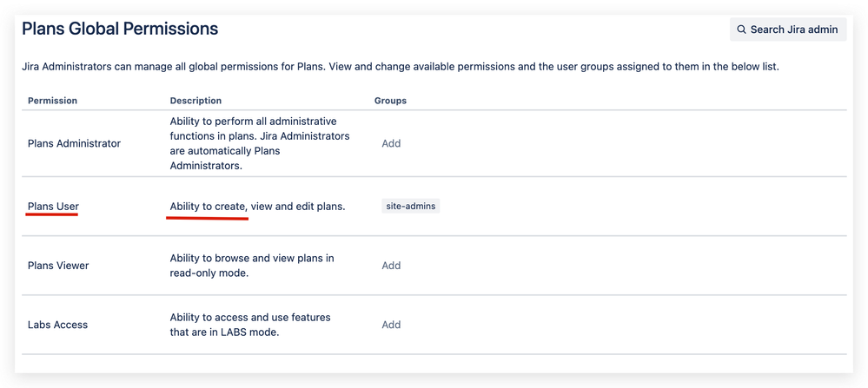Click the Groups column header
The image size is (868, 388).
[x=390, y=101]
